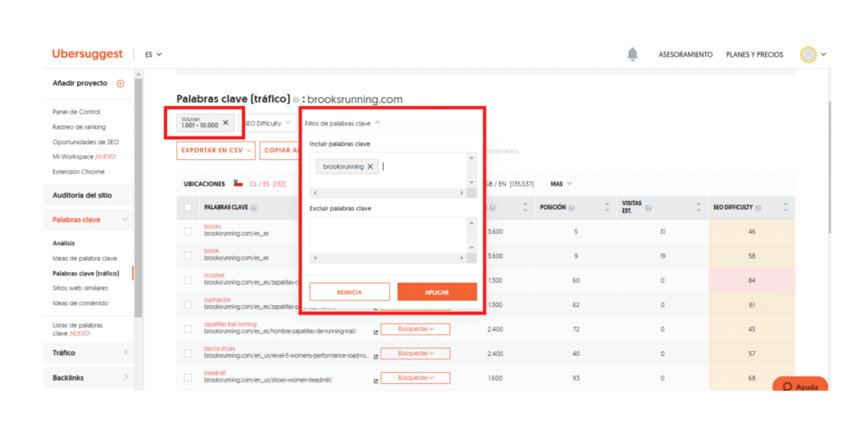Click the info icon beside Palabras clave (tráfico) title
The image size is (868, 434).
coord(296,100)
